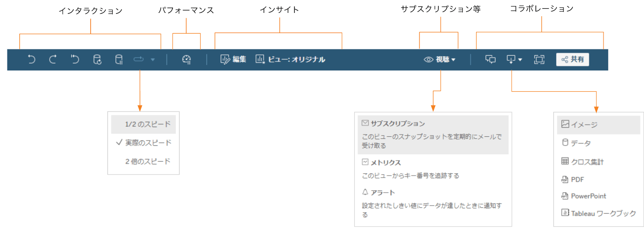Select 1/2 のスピード option
This screenshot has width=644, height=229.
click(144, 124)
